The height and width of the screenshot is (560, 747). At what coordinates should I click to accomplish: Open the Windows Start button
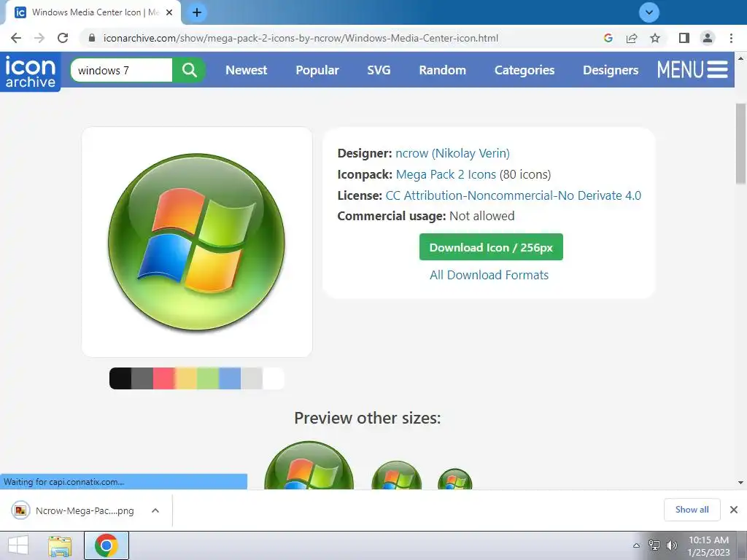click(18, 545)
